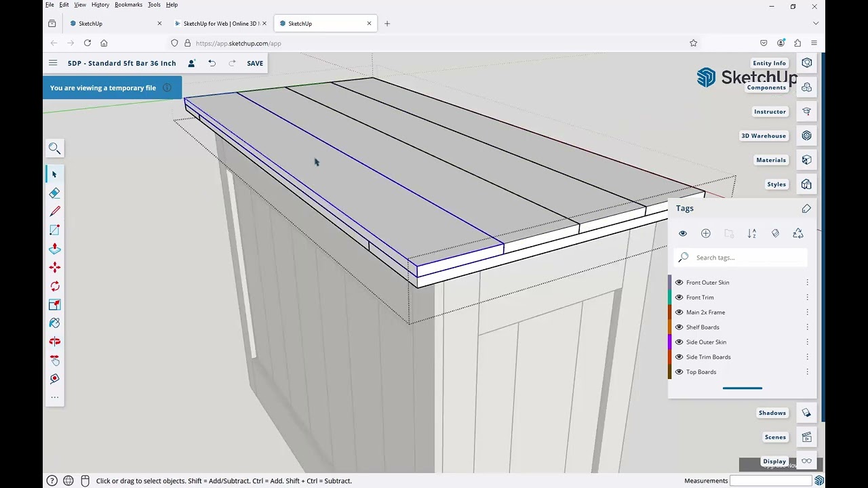Open a new browser tab
868x488 pixels.
[387, 24]
